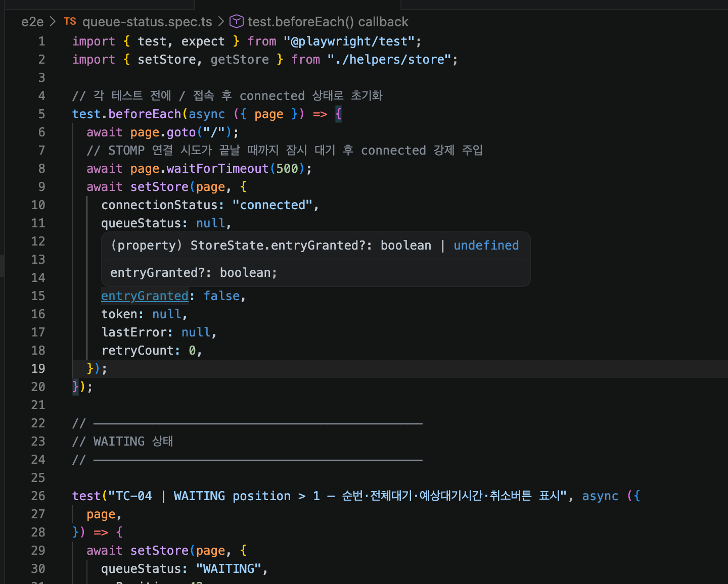Click the TS file icon in breadcrumb

coord(70,22)
